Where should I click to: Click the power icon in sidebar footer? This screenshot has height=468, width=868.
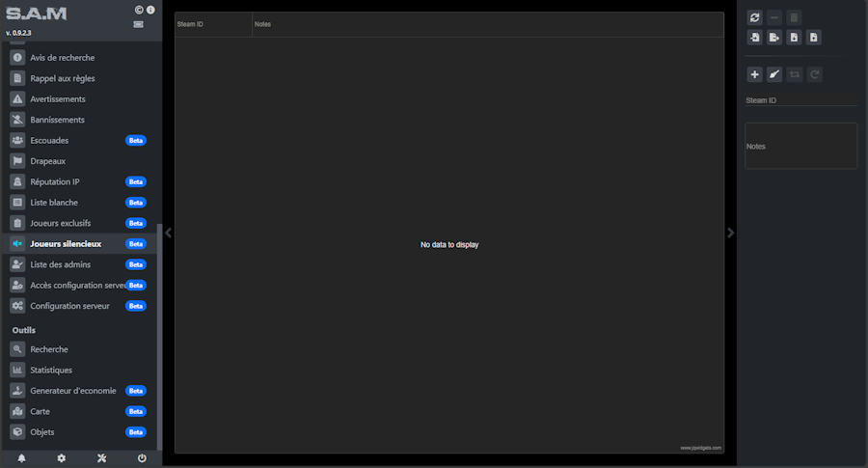[142, 458]
